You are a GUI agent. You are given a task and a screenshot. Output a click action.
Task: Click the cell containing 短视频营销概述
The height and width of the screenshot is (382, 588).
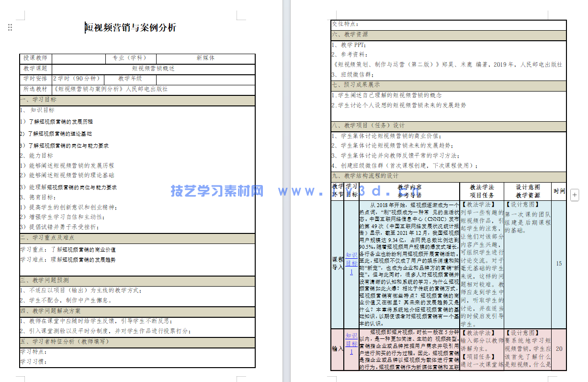(154, 69)
